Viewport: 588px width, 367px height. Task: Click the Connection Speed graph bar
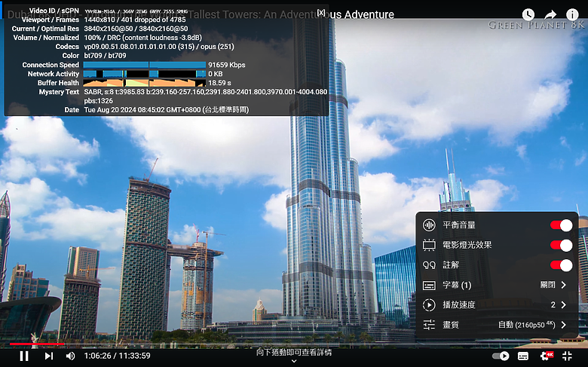pos(145,65)
